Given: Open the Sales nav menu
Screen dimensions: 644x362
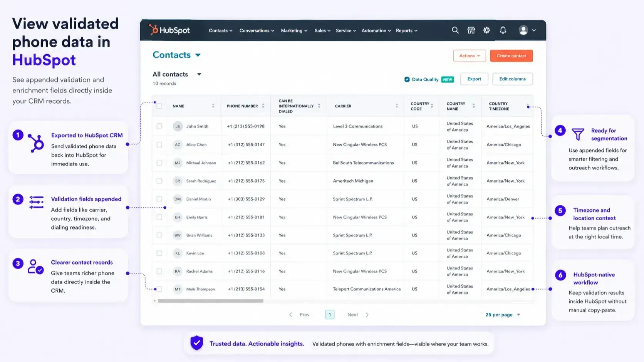Looking at the screenshot, I should tap(322, 30).
